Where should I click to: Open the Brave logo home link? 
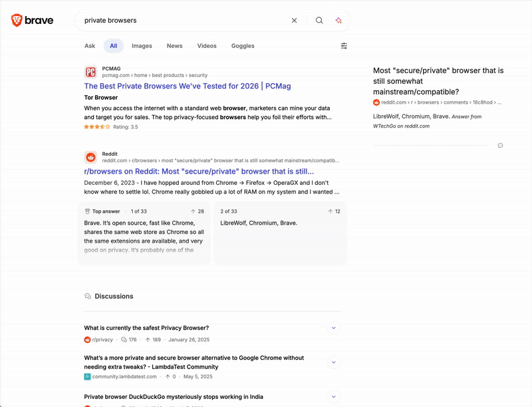32,21
